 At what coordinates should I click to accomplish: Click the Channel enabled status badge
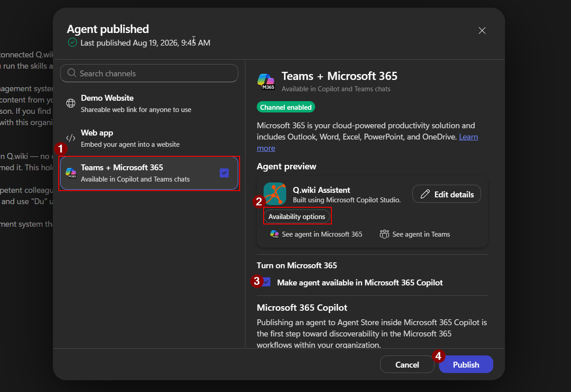click(286, 107)
